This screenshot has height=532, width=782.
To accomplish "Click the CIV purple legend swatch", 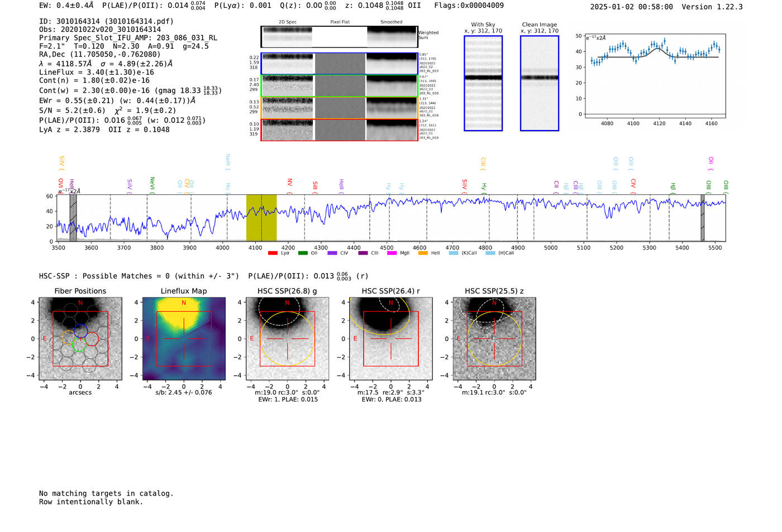I will click(x=332, y=253).
